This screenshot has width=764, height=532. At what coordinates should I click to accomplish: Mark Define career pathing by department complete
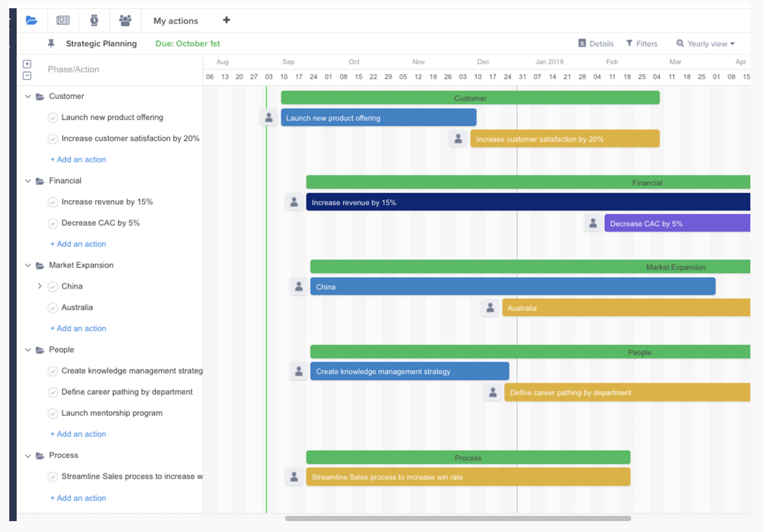click(x=53, y=392)
